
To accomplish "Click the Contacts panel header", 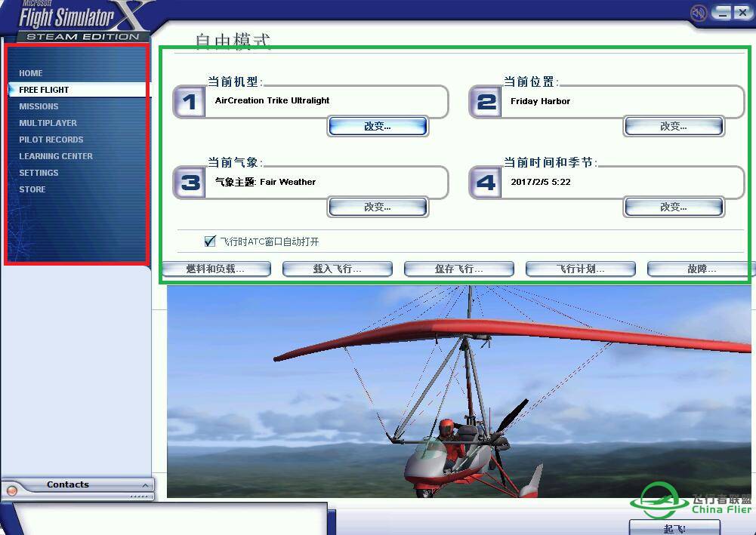I will pos(78,485).
